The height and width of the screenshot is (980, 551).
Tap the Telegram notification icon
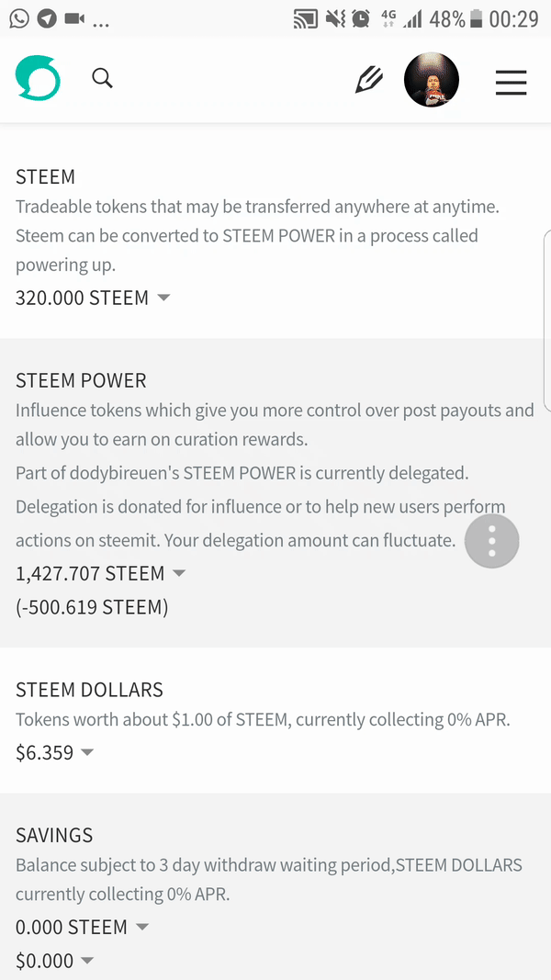(x=47, y=18)
